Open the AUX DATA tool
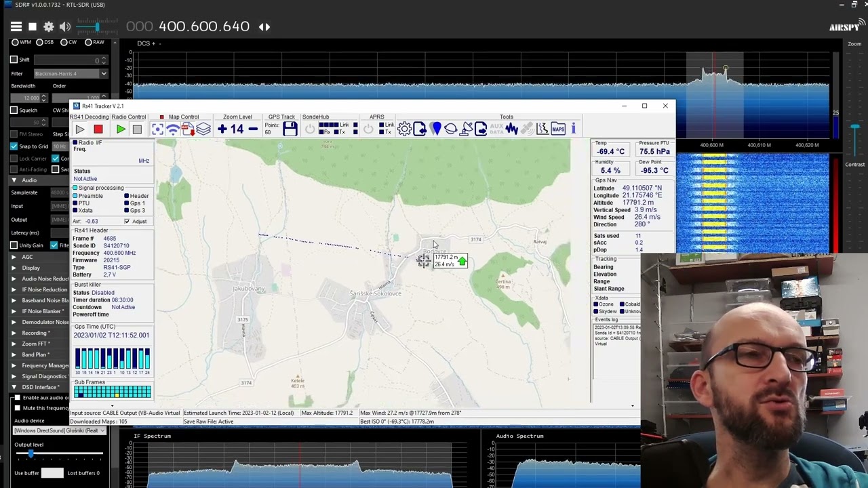The image size is (868, 488). (x=496, y=129)
